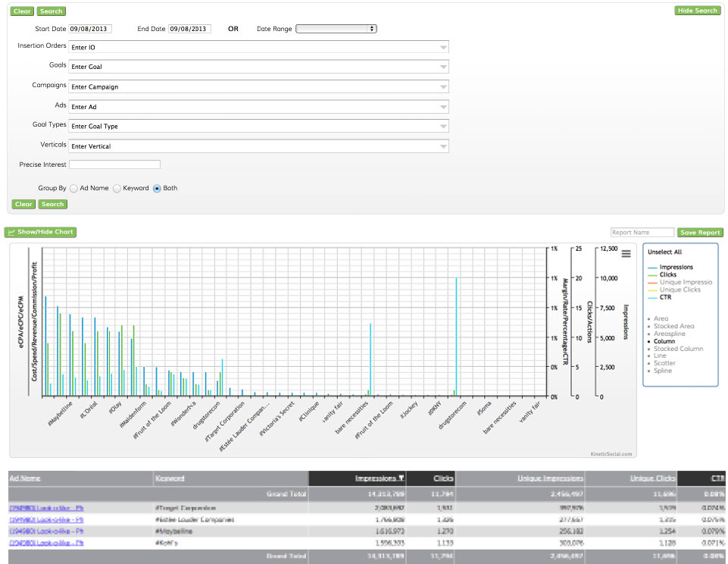The image size is (728, 564).
Task: Open ad link in #Estée Lauder Companies row
Action: 46,520
